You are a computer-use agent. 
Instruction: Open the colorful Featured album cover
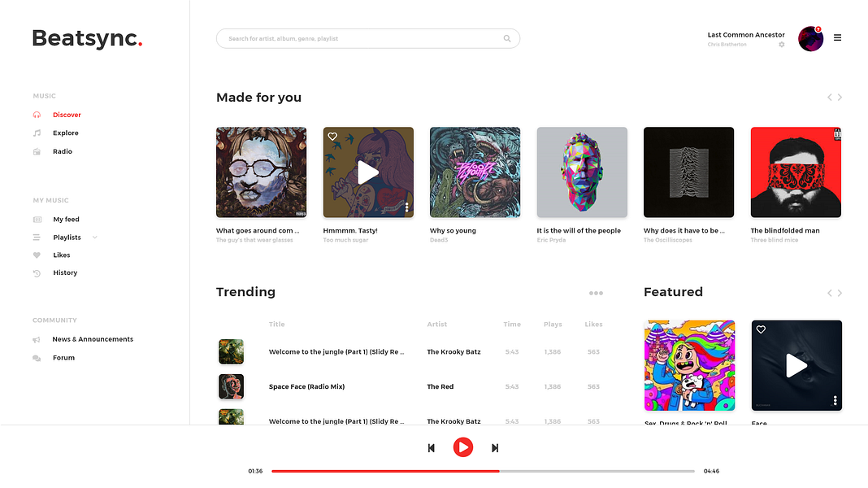[x=689, y=365]
